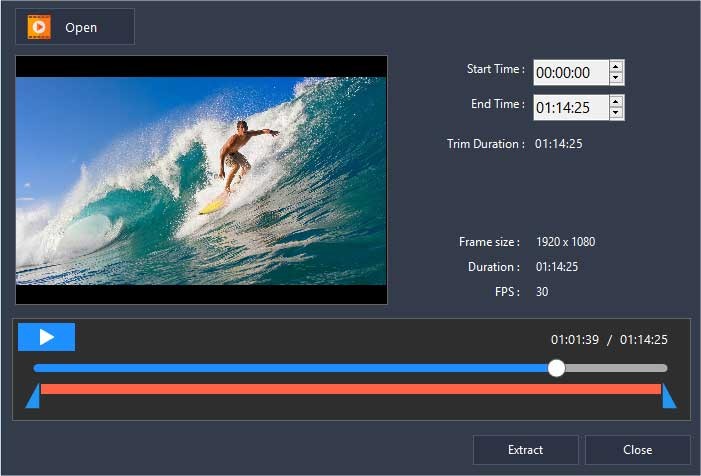Click the frame size value 1920 x 1080
The image size is (701, 476).
[566, 242]
